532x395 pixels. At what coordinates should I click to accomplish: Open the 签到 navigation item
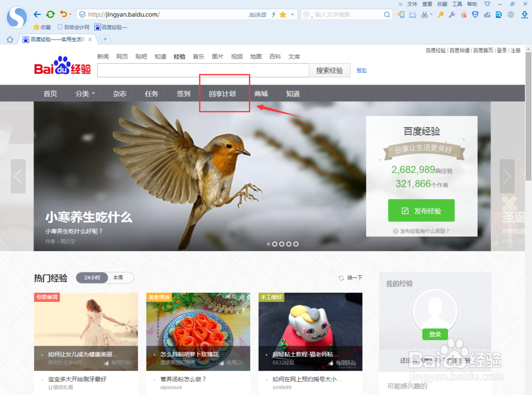pos(183,94)
